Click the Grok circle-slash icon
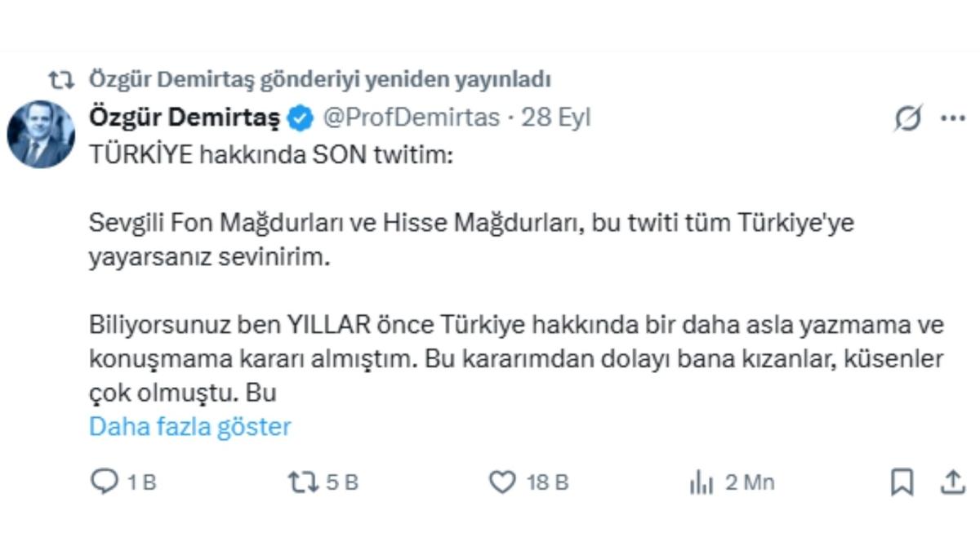Viewport: 980px width, 551px height. (908, 118)
